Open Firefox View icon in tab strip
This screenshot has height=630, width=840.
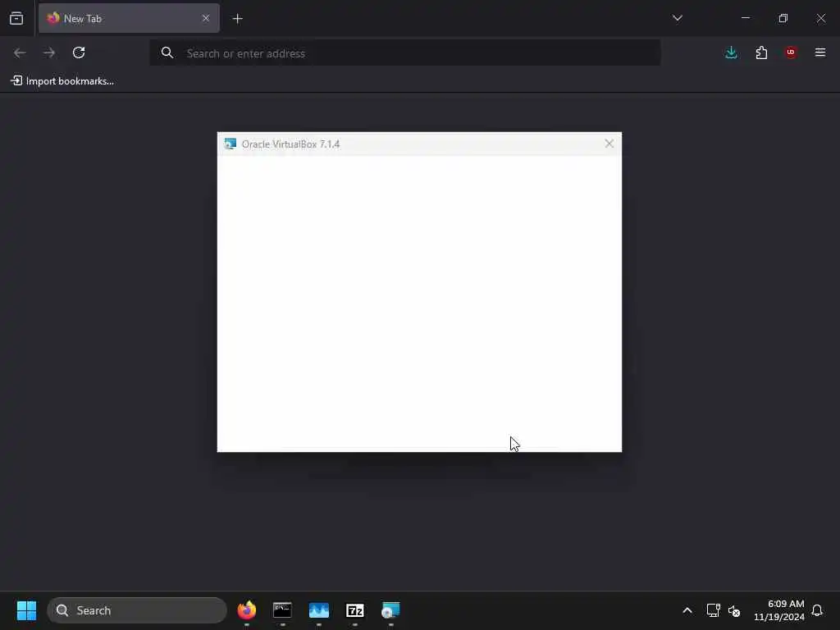[16, 18]
